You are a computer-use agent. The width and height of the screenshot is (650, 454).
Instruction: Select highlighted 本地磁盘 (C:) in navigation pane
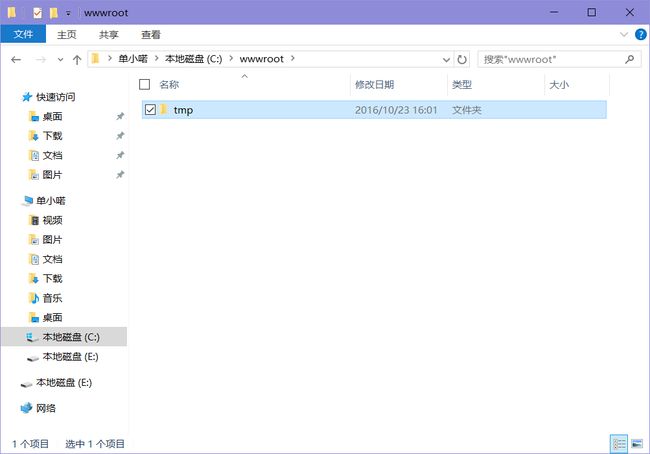(x=64, y=337)
